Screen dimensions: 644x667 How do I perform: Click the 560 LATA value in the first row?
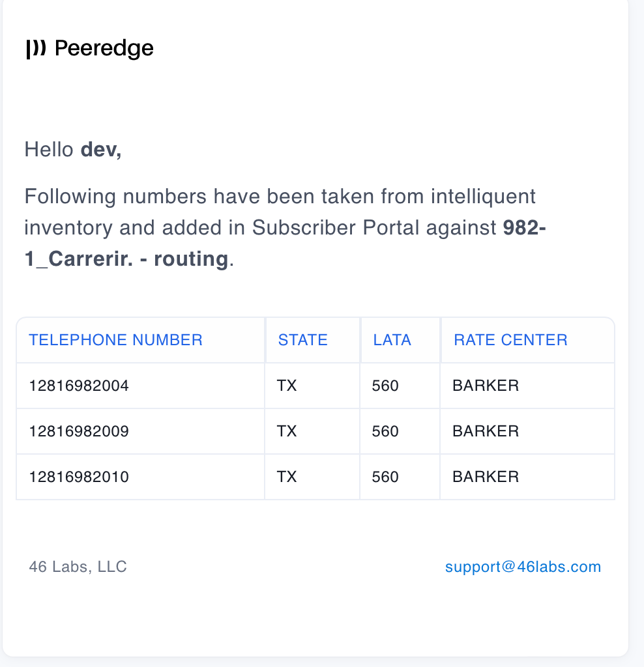tap(385, 386)
